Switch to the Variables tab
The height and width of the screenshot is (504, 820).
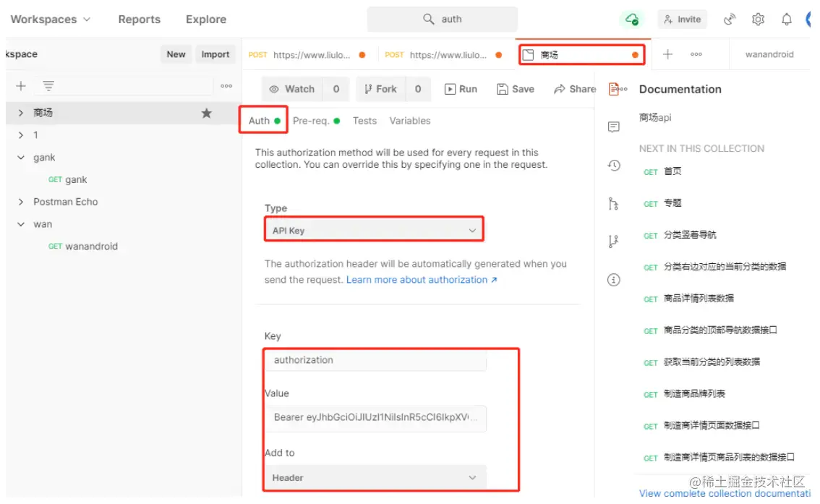[409, 121]
